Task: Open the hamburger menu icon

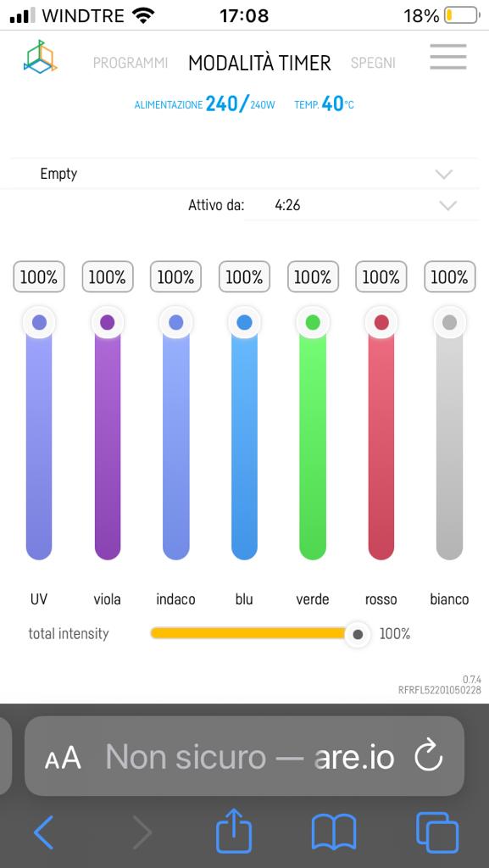Action: (448, 57)
